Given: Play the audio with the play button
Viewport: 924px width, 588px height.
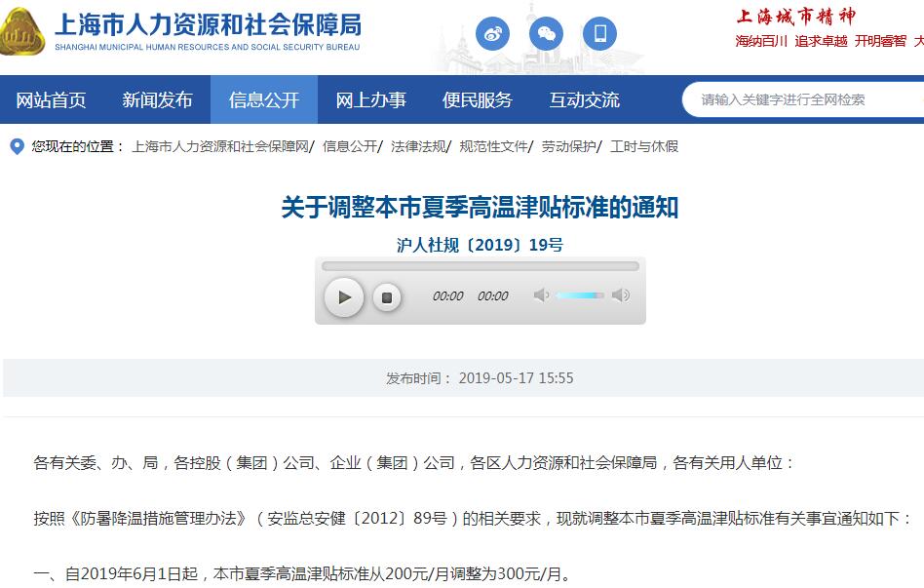Looking at the screenshot, I should 344,297.
